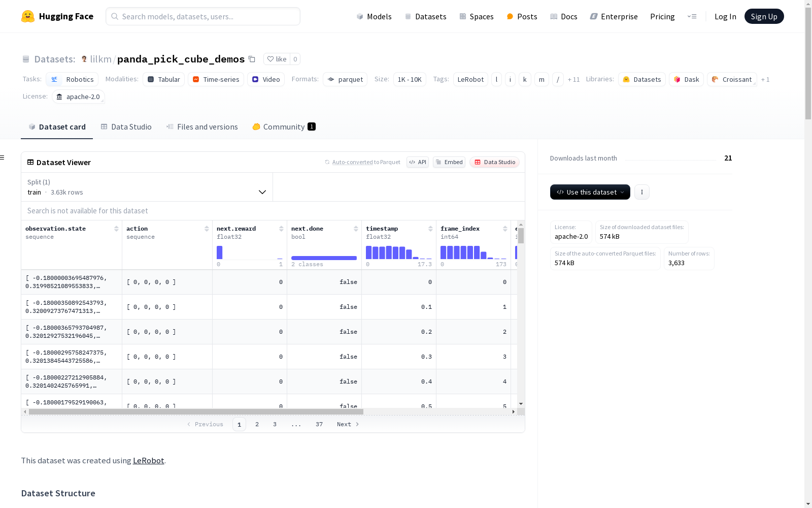Focus the search models, datasets, users field

203,16
